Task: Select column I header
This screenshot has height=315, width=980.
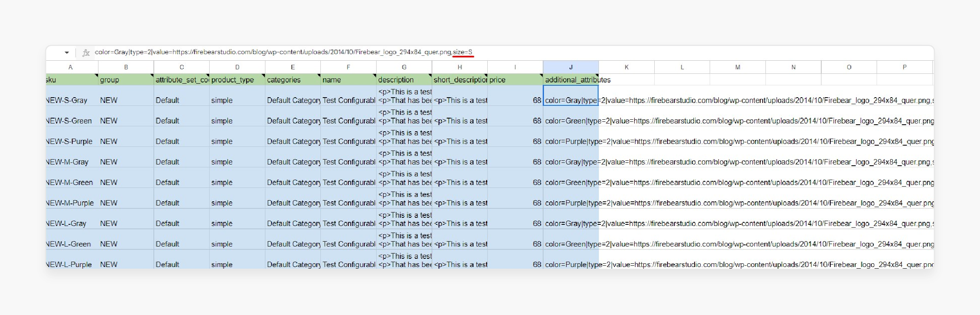Action: point(515,67)
